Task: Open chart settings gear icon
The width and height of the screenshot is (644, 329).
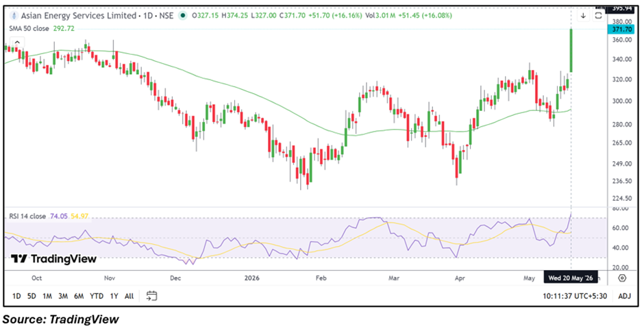Action: (x=622, y=278)
